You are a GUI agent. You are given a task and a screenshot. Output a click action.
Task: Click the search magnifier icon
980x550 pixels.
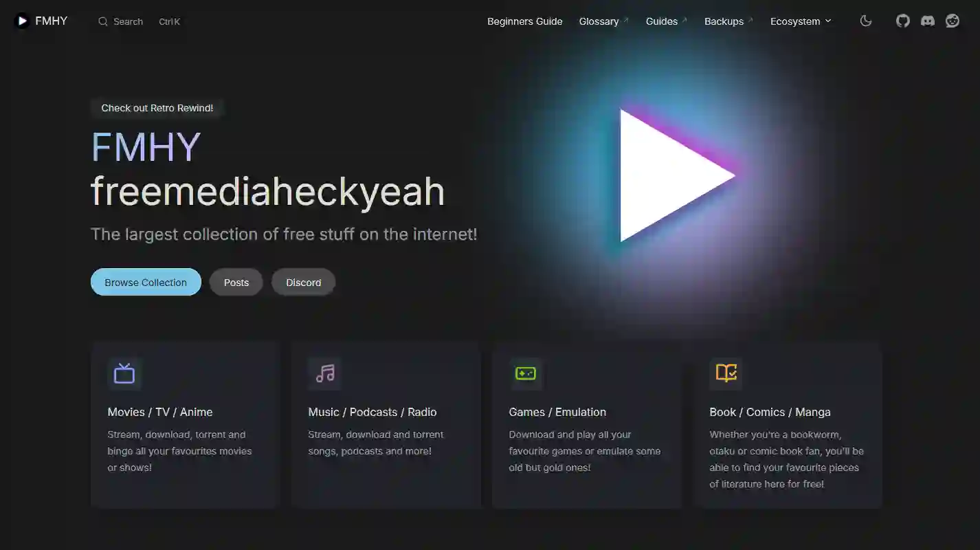[103, 21]
